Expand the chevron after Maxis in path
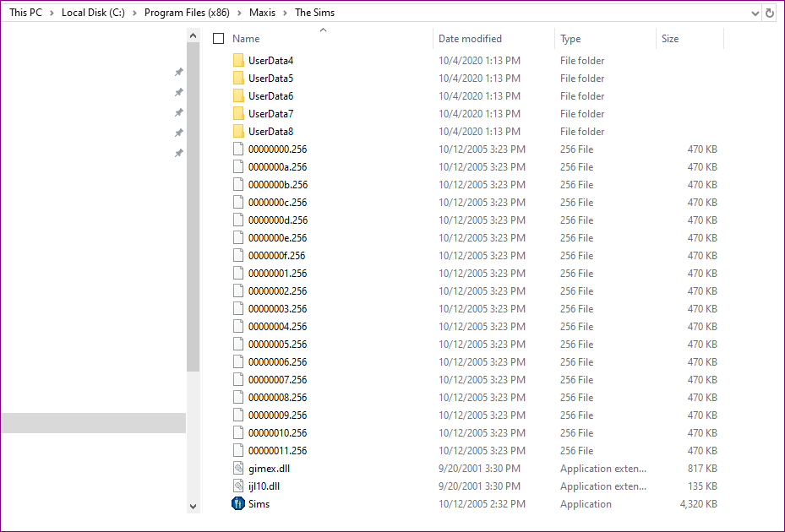The width and height of the screenshot is (785, 532). pyautogui.click(x=286, y=13)
